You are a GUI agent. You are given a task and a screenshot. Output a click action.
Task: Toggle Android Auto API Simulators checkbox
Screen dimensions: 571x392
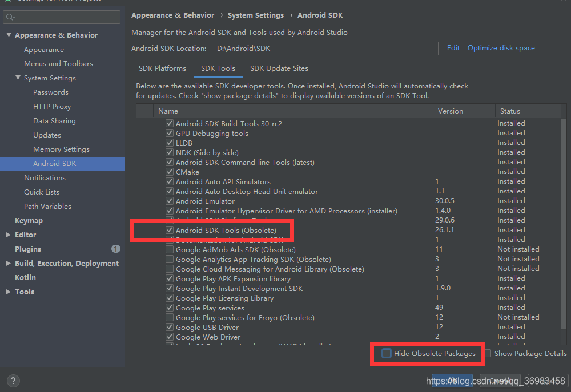(x=170, y=181)
